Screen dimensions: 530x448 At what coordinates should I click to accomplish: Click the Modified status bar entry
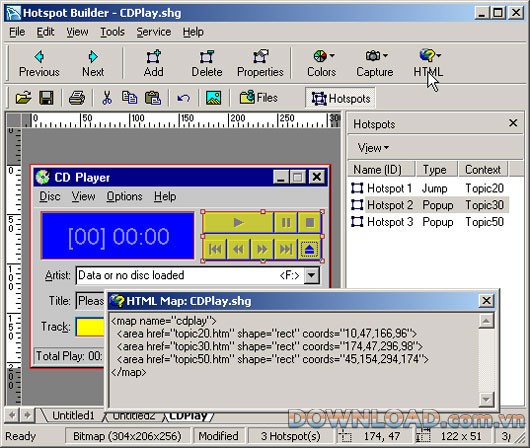pos(218,436)
